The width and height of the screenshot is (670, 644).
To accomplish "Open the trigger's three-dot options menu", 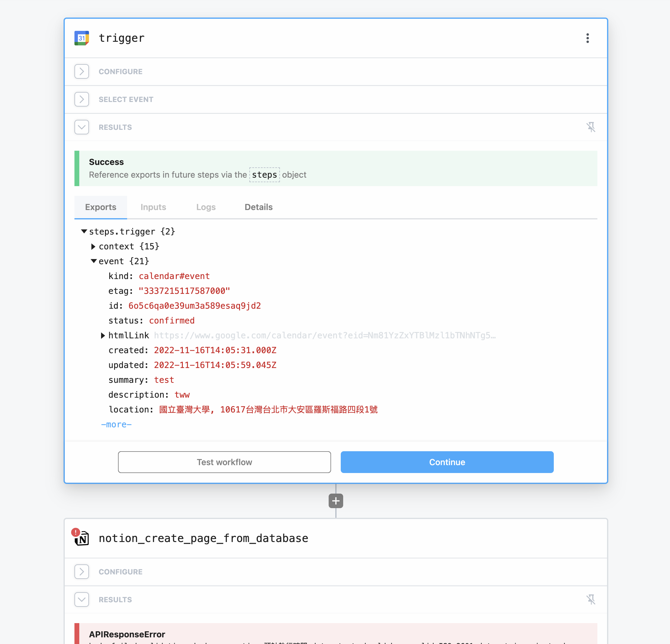I will 588,38.
